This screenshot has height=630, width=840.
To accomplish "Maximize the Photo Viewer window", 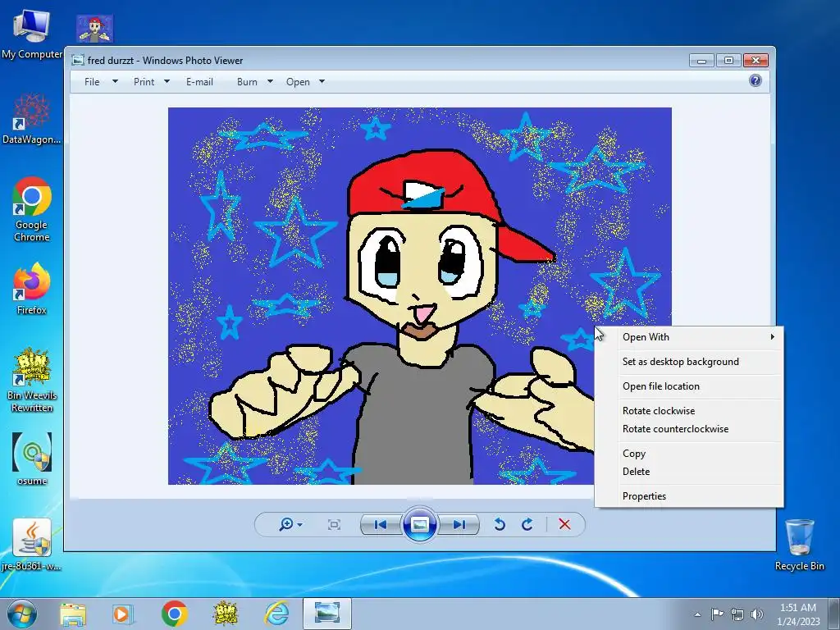I will (728, 61).
